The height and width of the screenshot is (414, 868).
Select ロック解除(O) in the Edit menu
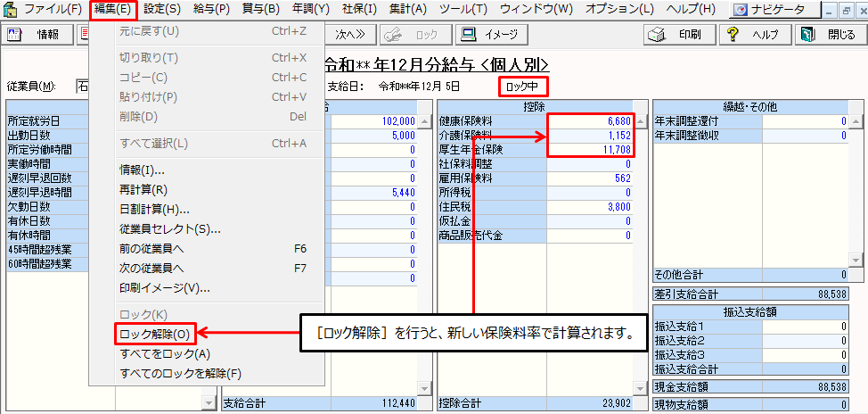[x=155, y=335]
